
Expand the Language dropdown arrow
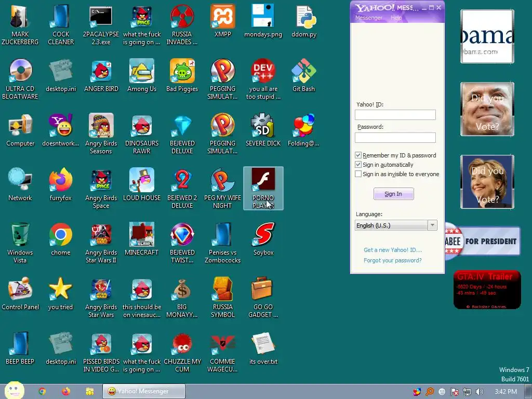[432, 225]
